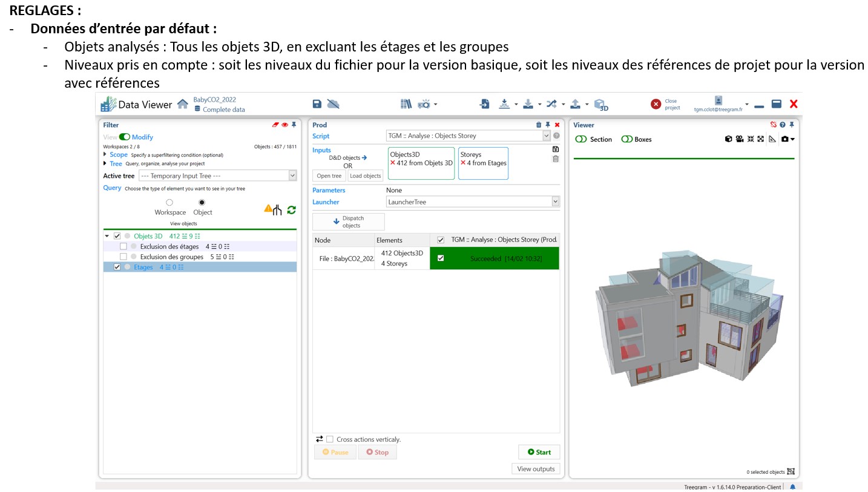868x492 pixels.
Task: Enable the Section toggle in Viewer
Action: coord(581,139)
